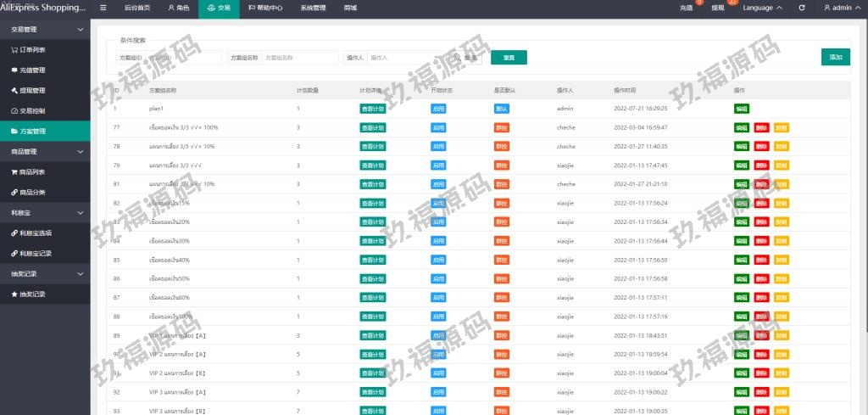This screenshot has width=868, height=415.
Task: Click the 方案组名称 search input field
Action: [x=300, y=58]
